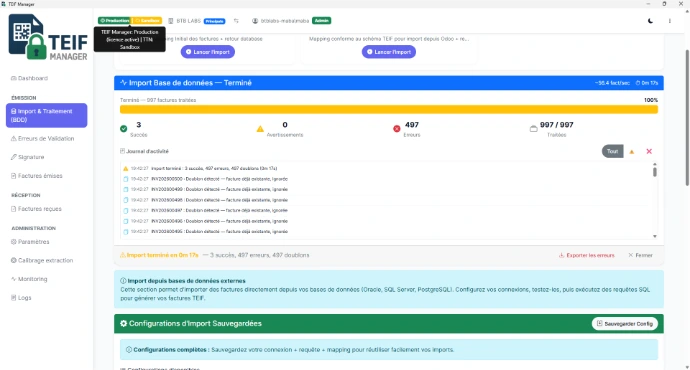Click the pulse icon in Import Base de données header
This screenshot has height=370, width=690.
[x=123, y=83]
